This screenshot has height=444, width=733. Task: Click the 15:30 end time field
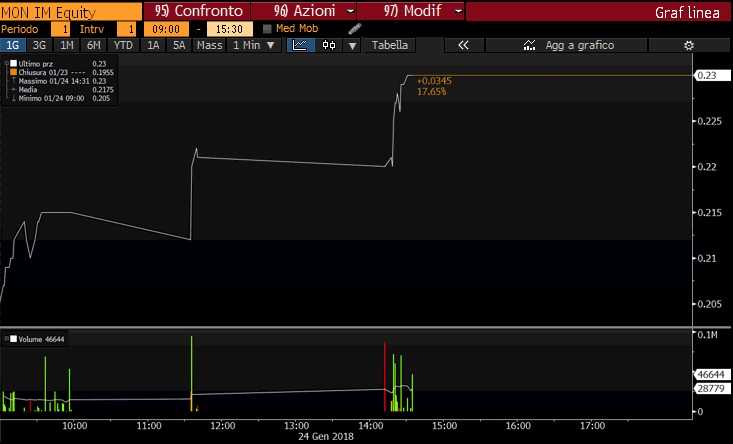click(230, 29)
